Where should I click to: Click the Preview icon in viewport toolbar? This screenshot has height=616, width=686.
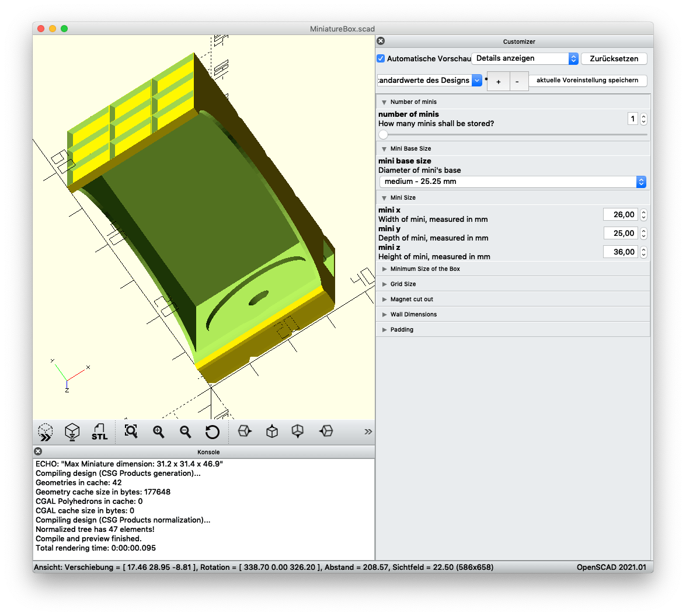click(x=46, y=432)
